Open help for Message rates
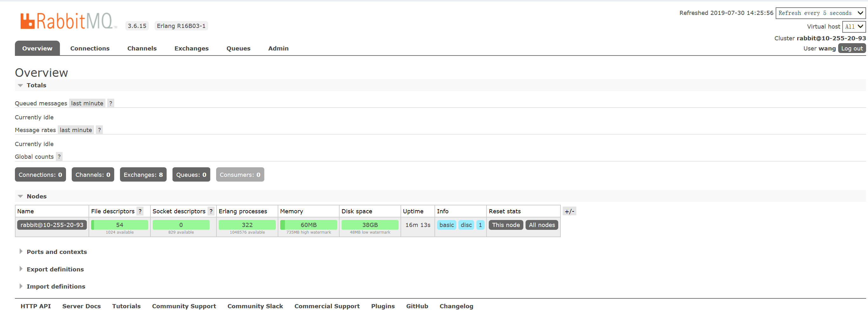Screen dimensions: 868x333 (99, 130)
